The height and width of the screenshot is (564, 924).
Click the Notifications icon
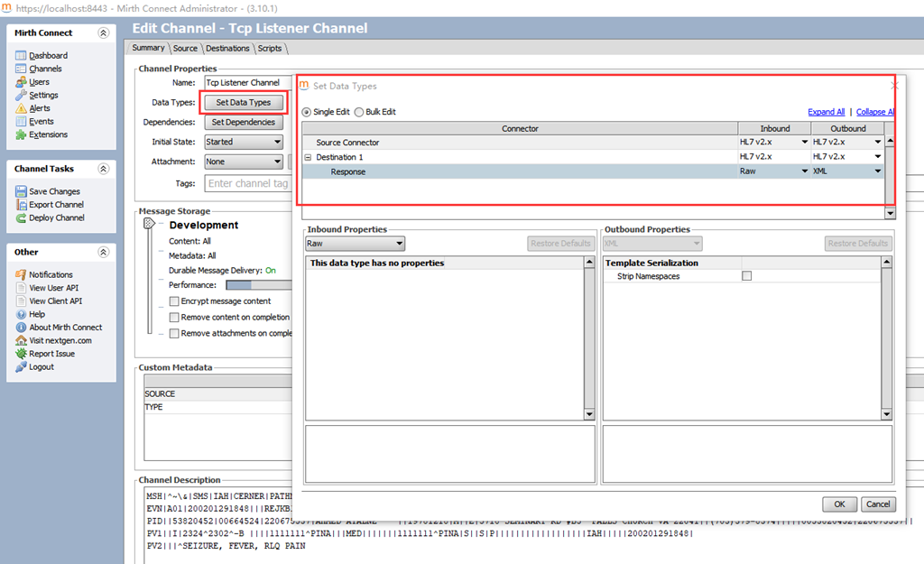[21, 274]
